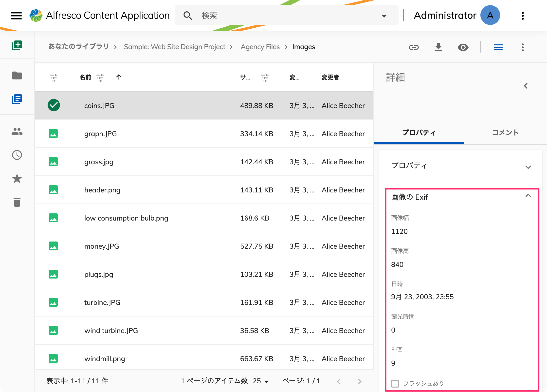547x392 pixels.
Task: Open recent files clock icon
Action: (x=17, y=155)
